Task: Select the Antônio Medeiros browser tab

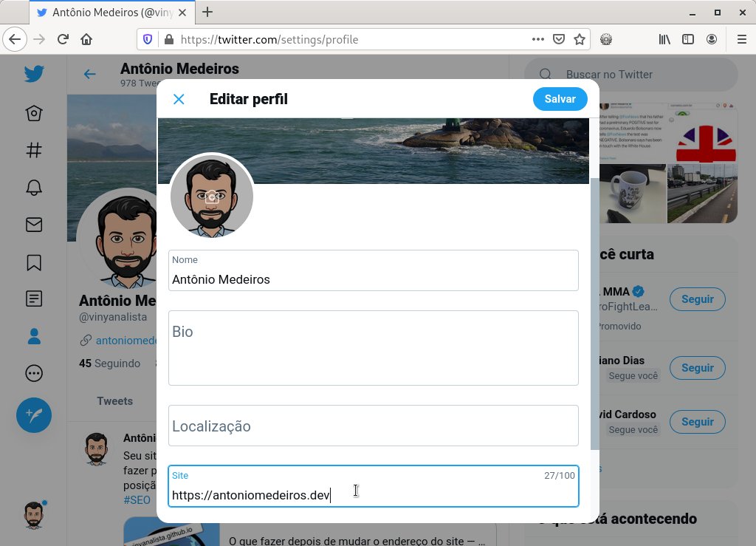Action: pos(112,13)
